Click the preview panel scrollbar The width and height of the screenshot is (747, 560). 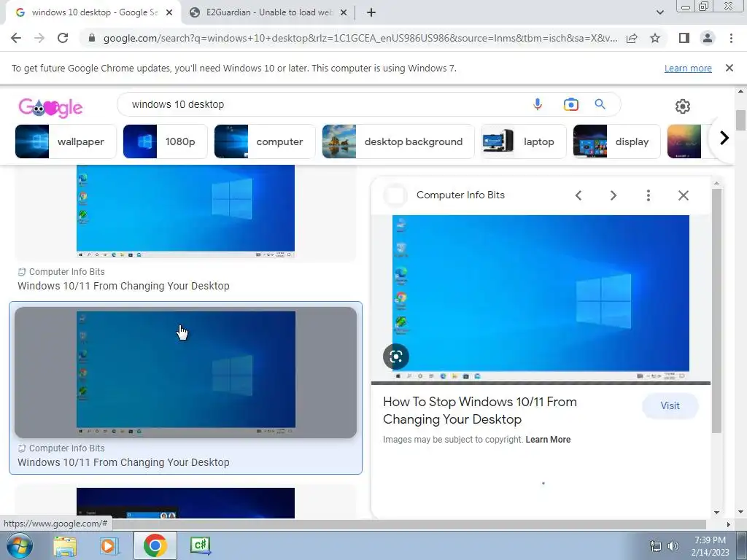coord(716,311)
